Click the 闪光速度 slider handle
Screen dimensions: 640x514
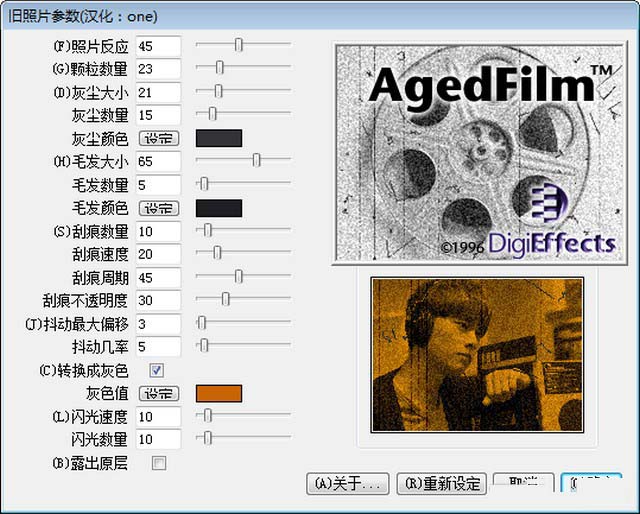(x=208, y=415)
